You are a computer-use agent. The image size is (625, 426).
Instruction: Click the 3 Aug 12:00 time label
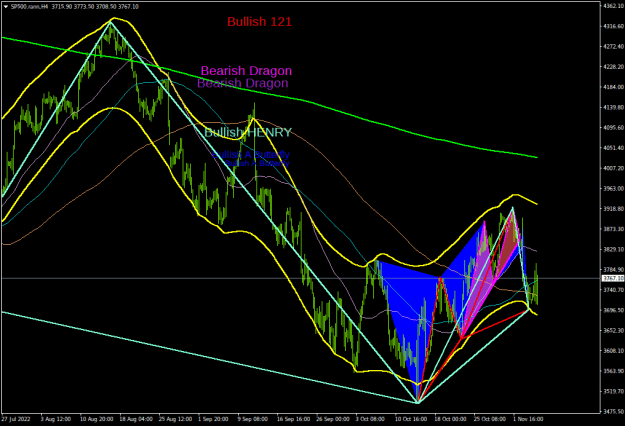(56, 419)
